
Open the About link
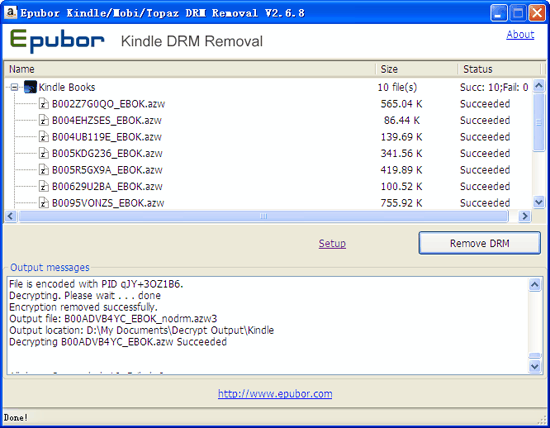click(x=520, y=34)
